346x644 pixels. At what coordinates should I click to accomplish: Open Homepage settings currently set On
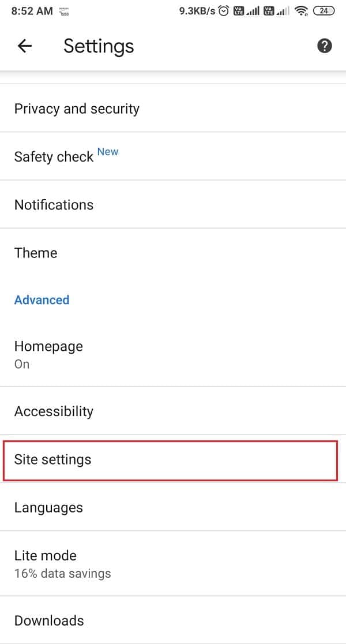click(x=48, y=354)
